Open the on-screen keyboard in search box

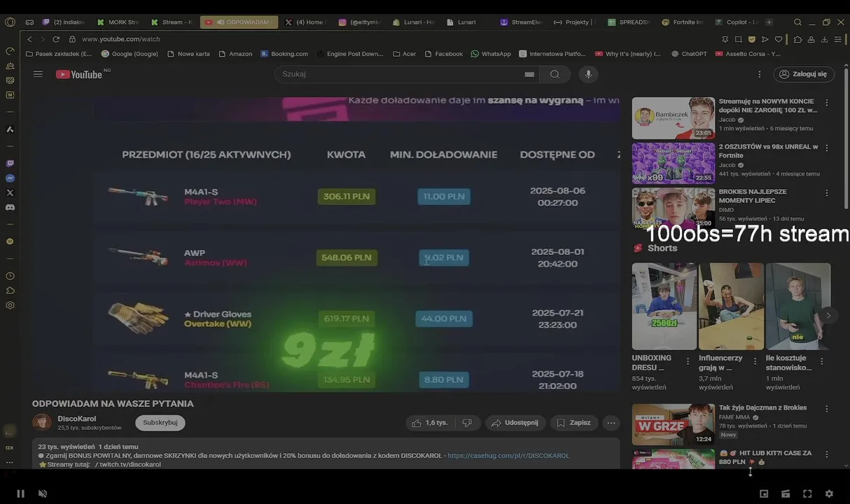[x=529, y=74]
